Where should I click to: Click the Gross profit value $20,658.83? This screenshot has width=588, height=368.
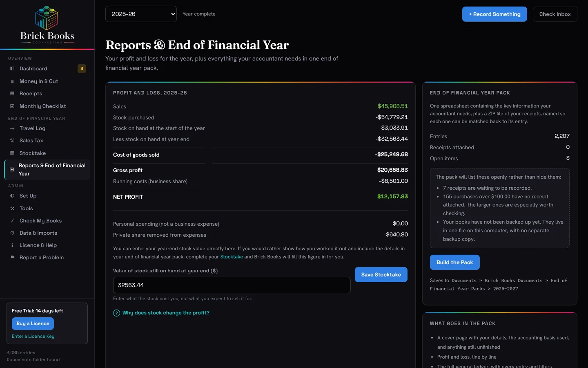(392, 170)
